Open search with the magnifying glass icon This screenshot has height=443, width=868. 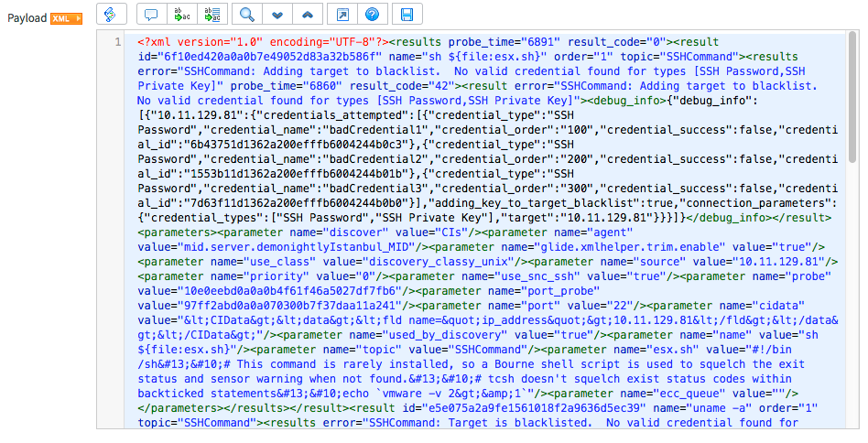pos(247,15)
